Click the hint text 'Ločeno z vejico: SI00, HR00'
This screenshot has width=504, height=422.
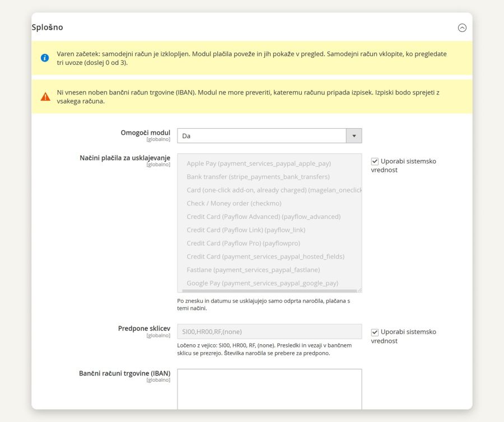pyautogui.click(x=264, y=349)
